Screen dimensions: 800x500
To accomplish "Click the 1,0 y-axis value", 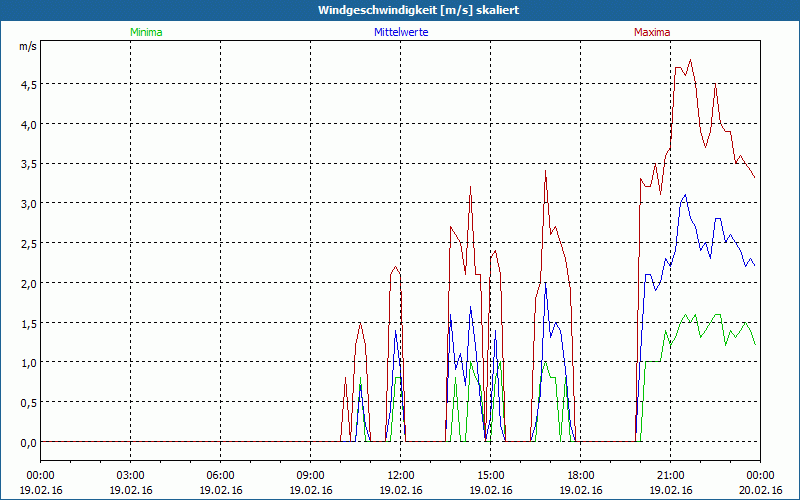I will pyautogui.click(x=29, y=363).
